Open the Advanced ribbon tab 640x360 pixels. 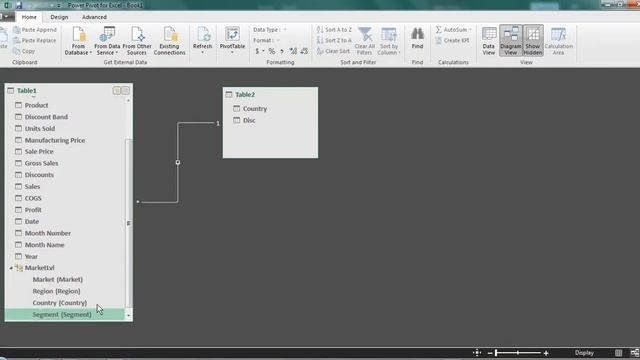(x=94, y=17)
